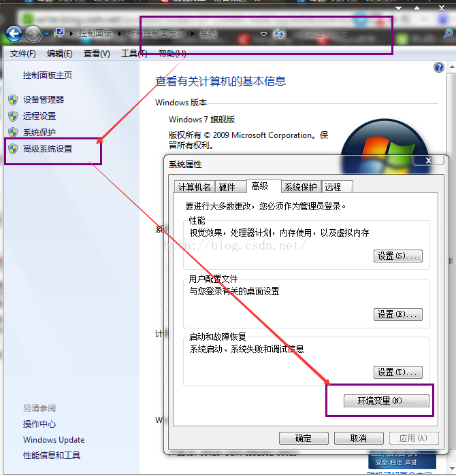Switch to 系统保护 tab in dialog
Screen dimensions: 456x476
301,187
